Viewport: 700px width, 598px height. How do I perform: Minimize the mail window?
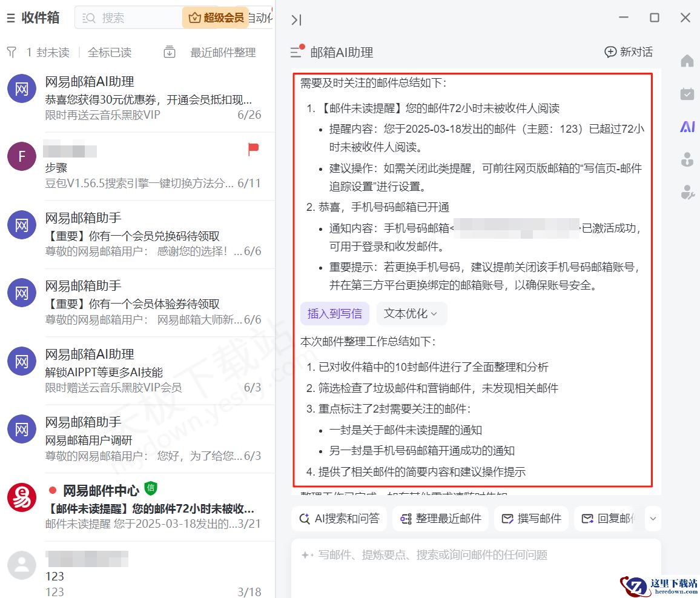click(x=624, y=18)
